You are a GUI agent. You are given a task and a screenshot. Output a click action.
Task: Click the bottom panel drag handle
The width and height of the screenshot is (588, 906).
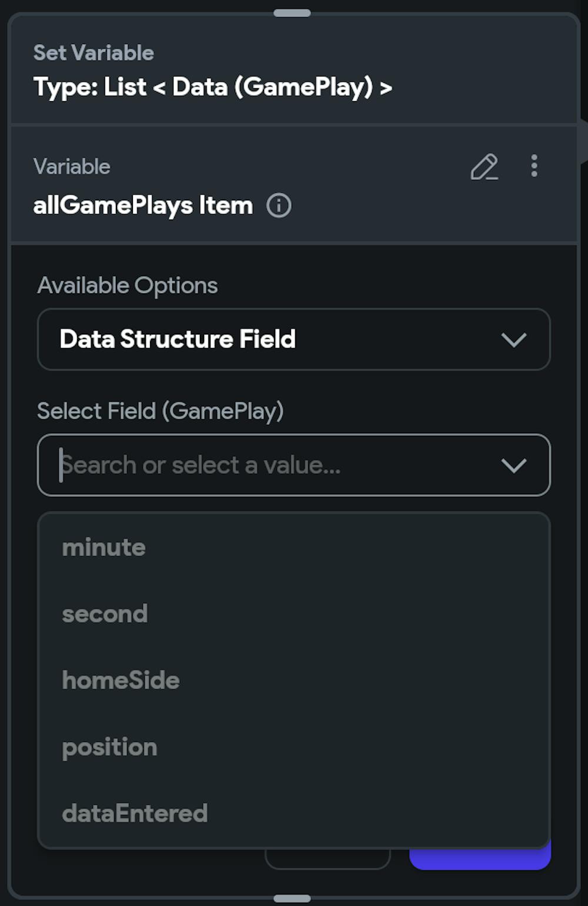[292, 898]
